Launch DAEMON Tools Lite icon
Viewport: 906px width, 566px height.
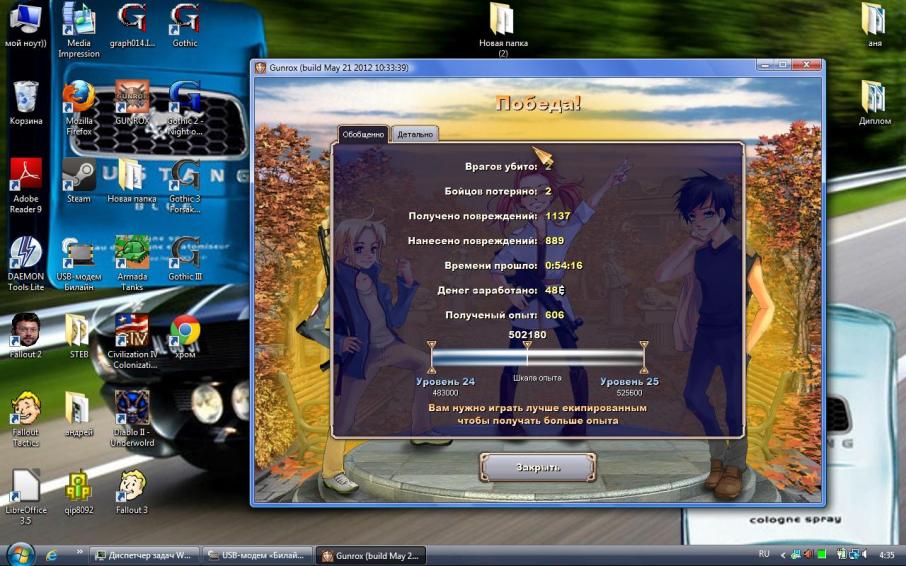pyautogui.click(x=25, y=254)
